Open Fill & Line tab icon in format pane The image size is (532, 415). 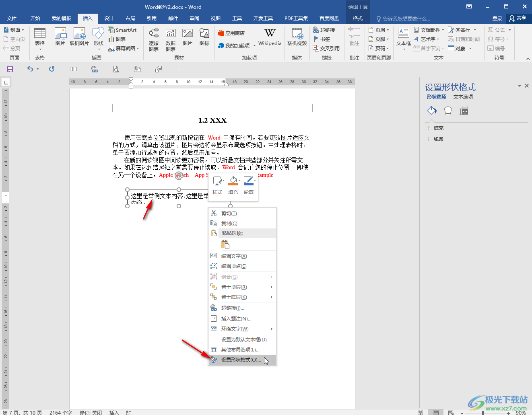click(x=432, y=110)
